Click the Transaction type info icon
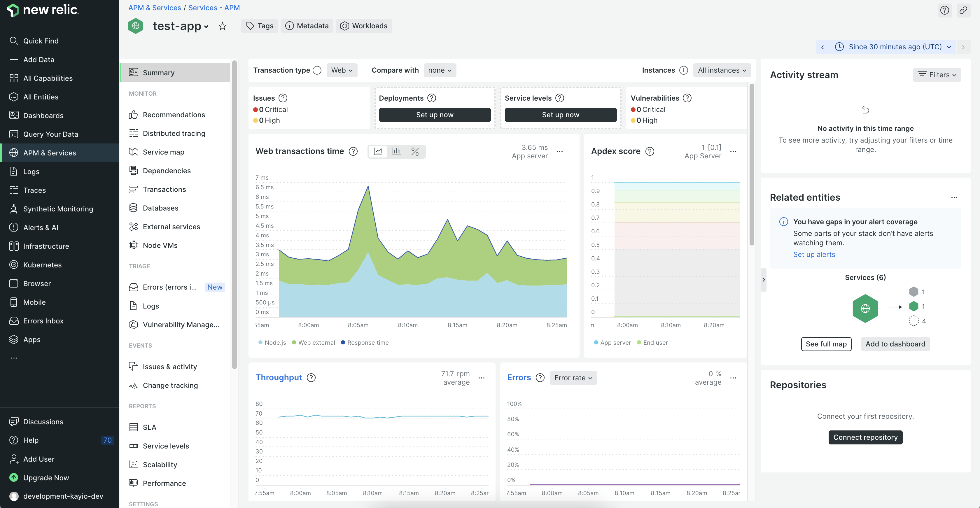Image resolution: width=980 pixels, height=508 pixels. 317,70
